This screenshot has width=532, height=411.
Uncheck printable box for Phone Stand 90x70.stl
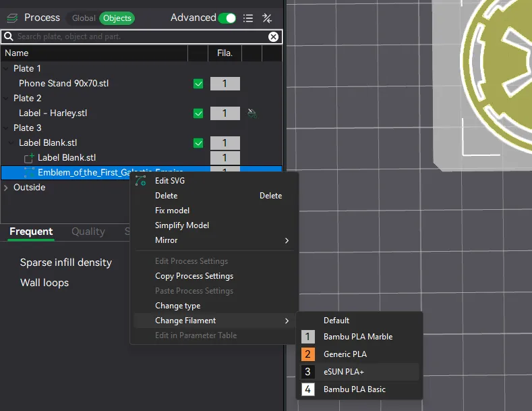(198, 84)
